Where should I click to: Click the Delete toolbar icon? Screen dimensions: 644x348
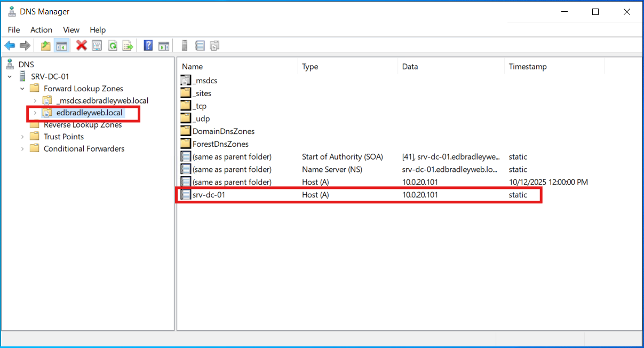coord(81,45)
